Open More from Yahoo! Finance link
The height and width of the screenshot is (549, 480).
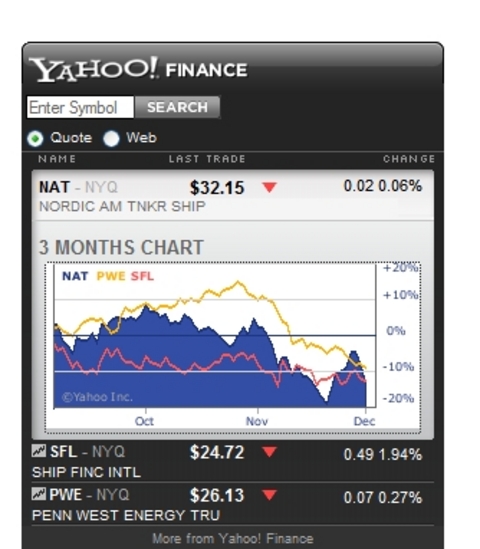pyautogui.click(x=232, y=538)
